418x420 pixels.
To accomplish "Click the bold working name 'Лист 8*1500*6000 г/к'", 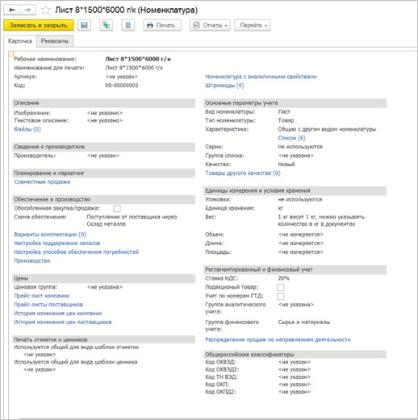I will [x=138, y=59].
